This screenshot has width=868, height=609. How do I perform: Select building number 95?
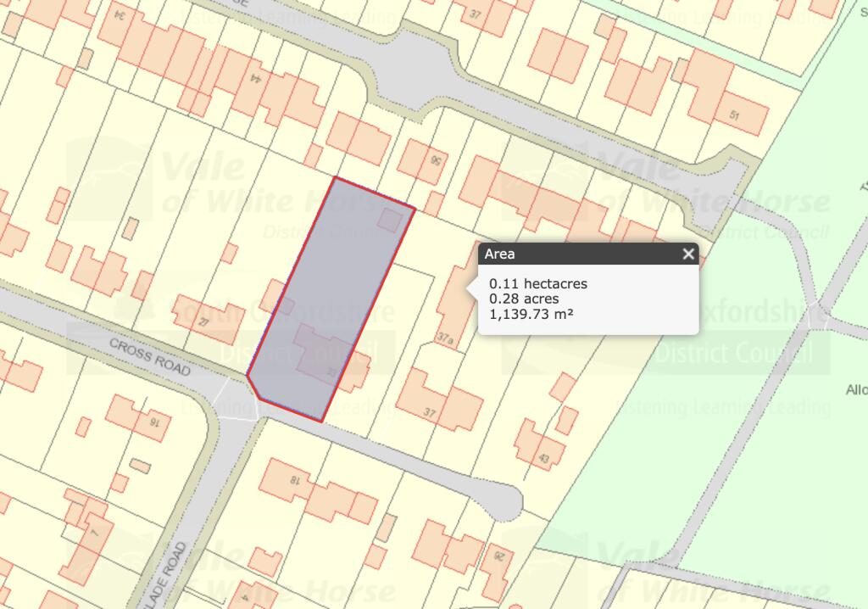click(426, 159)
